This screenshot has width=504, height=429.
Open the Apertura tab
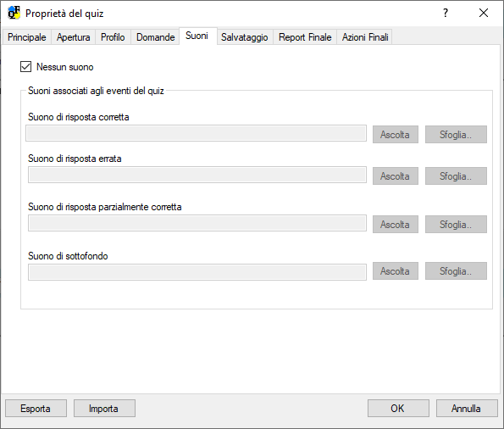74,37
